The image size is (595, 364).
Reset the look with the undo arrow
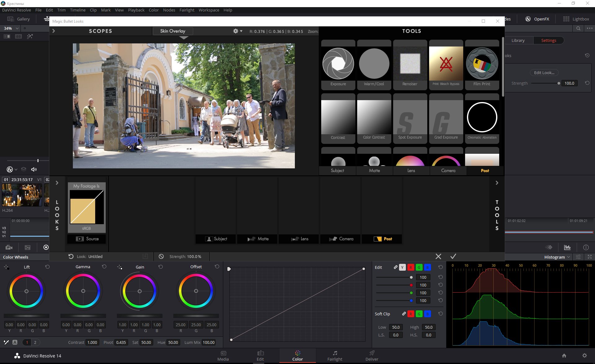tap(71, 256)
